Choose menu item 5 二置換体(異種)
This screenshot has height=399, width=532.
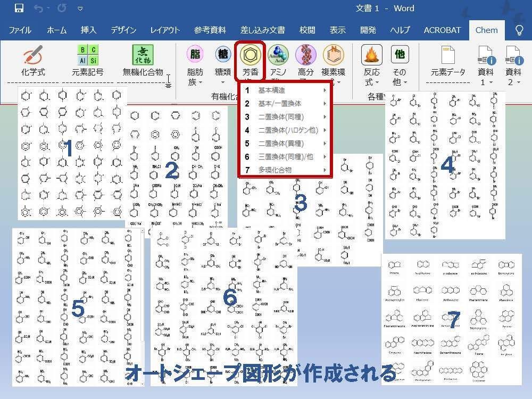[x=285, y=143]
